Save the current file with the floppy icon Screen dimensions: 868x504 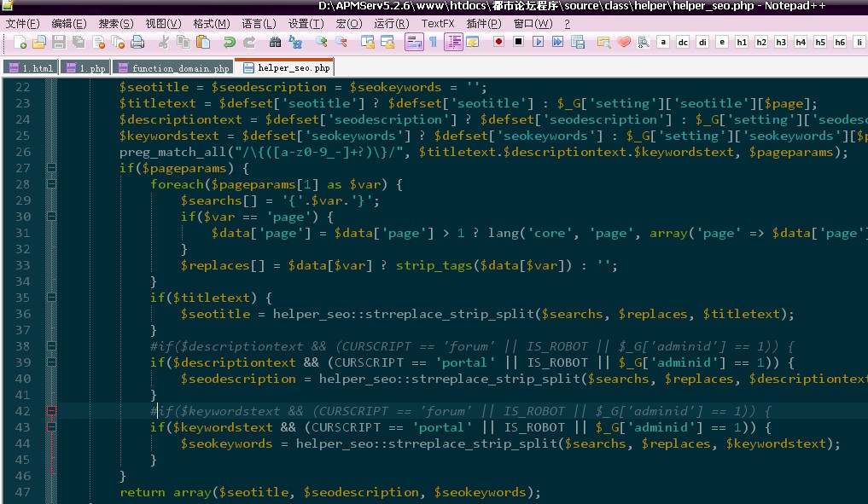[59, 42]
